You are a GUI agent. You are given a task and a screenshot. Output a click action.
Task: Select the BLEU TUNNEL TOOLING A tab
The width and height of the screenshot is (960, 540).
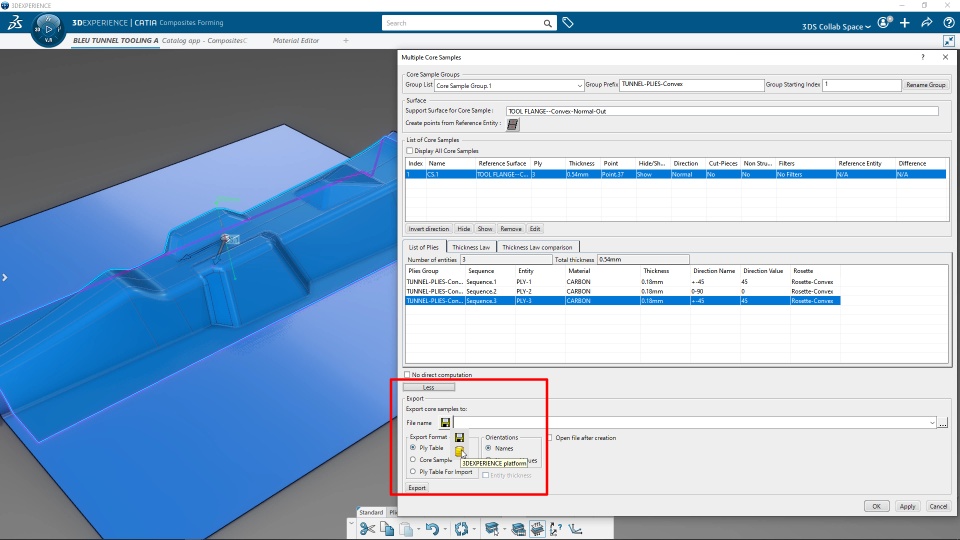pos(115,40)
